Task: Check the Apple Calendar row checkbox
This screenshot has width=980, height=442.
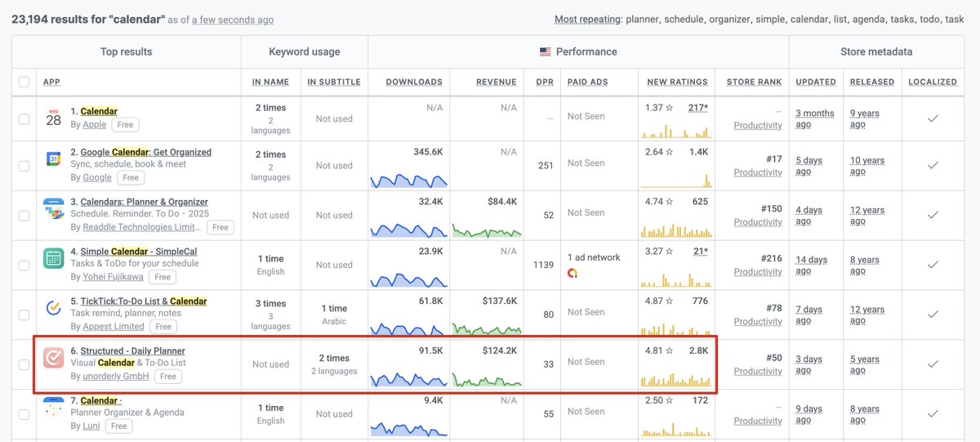Action: point(24,118)
